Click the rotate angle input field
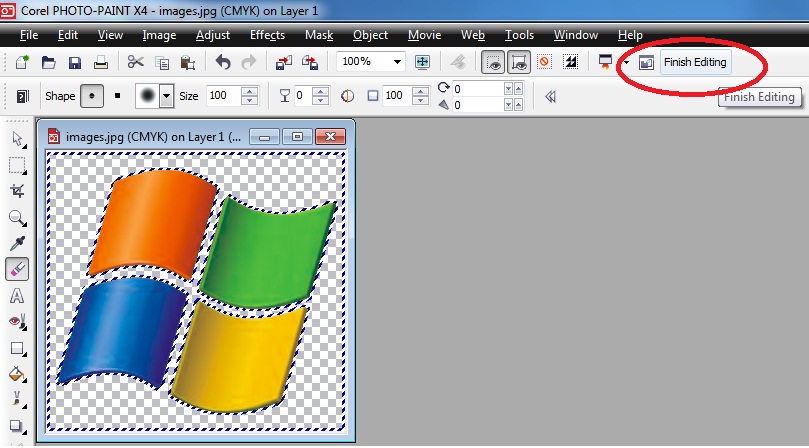 click(477, 89)
